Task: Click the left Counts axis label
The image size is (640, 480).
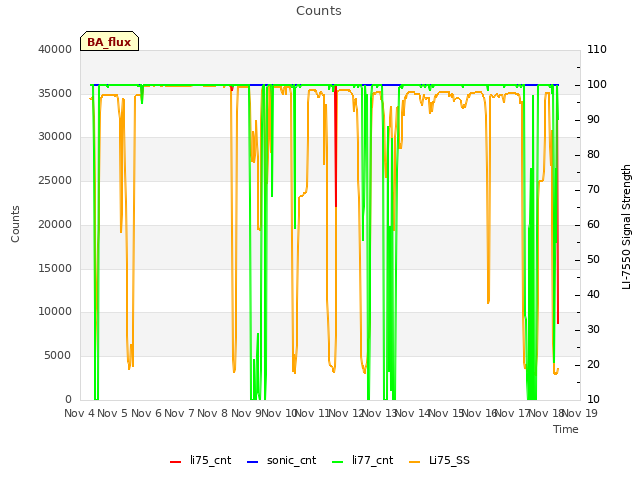Action: (15, 224)
